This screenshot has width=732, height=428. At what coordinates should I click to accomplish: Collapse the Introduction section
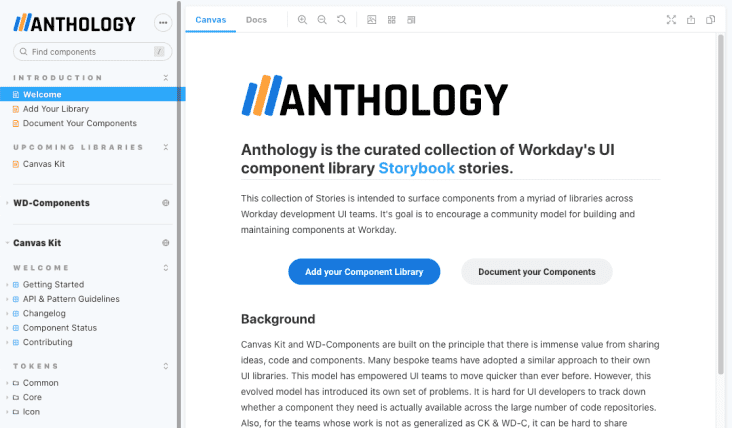point(165,78)
